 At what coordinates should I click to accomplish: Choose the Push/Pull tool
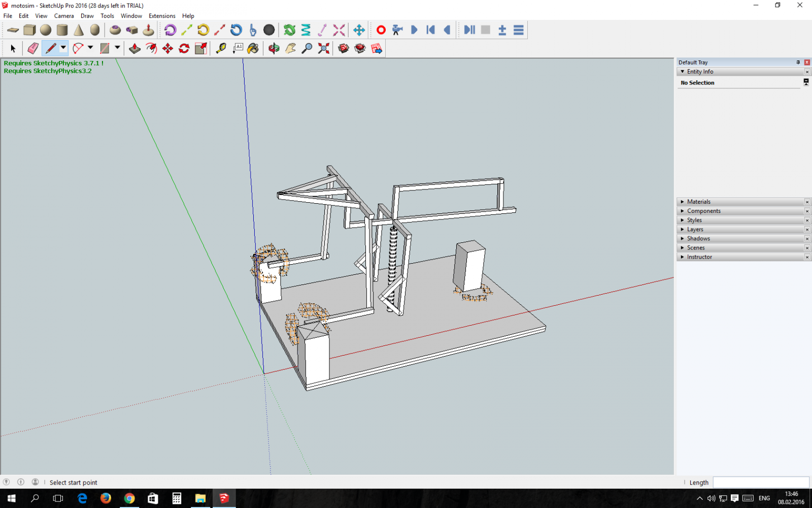pyautogui.click(x=134, y=48)
